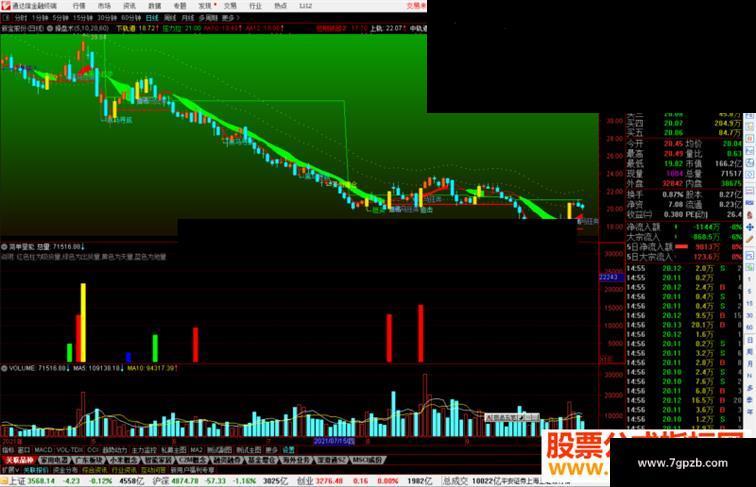Open 互动问答 in bottom row
Image resolution: width=756 pixels, height=487 pixels.
tap(151, 469)
